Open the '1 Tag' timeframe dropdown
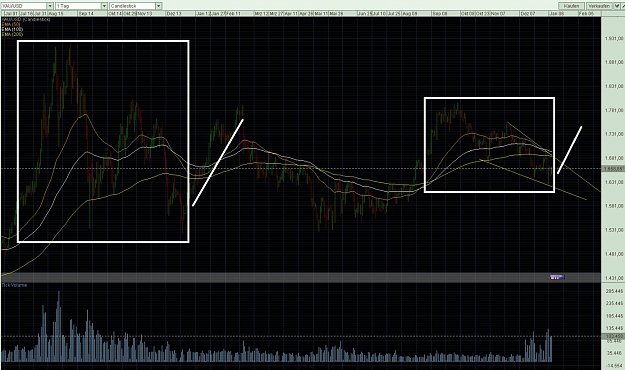625x370 pixels. pos(81,6)
